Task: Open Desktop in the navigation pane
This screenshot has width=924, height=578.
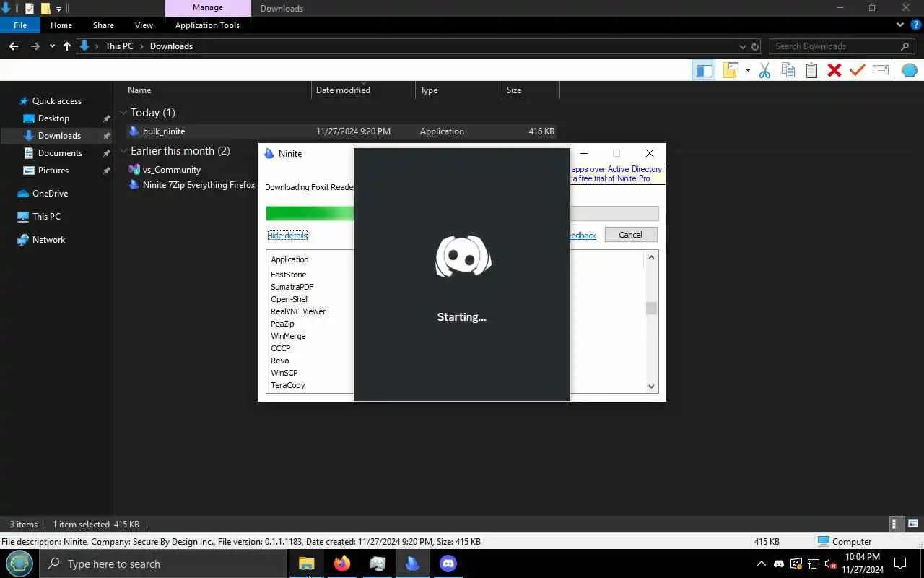Action: (x=53, y=118)
